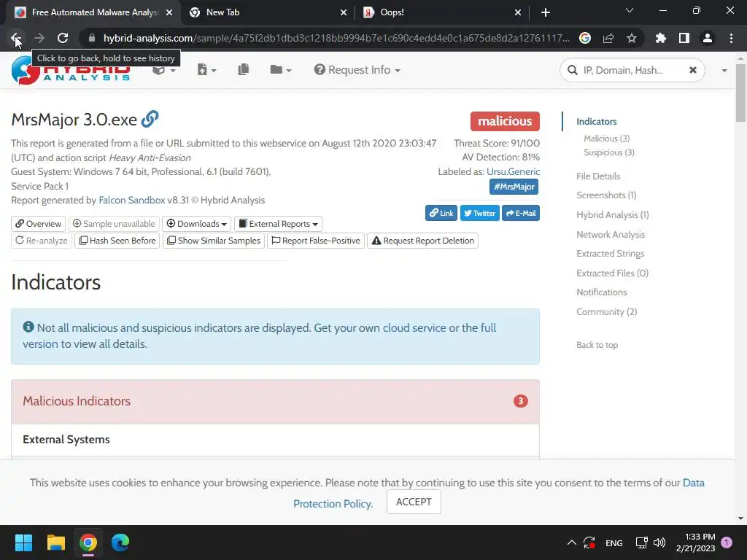Open a new browser tab with plus
Screen dimensions: 747x560
pos(546,12)
